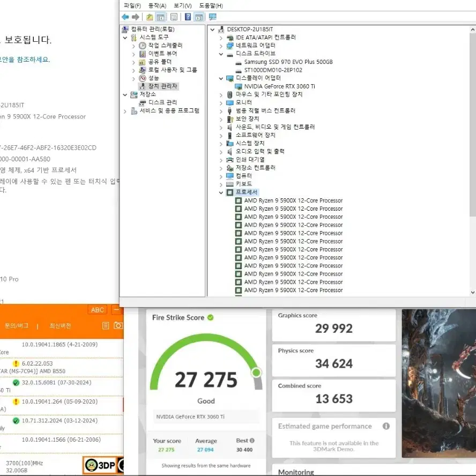Click the DESKTOP-2U185IT computer icon
The image size is (476, 476).
[221, 29]
